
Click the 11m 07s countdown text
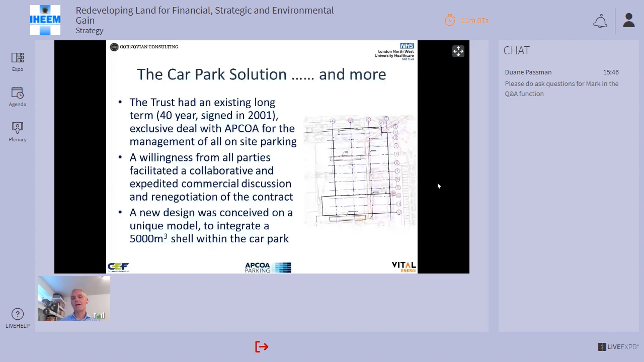(x=474, y=21)
